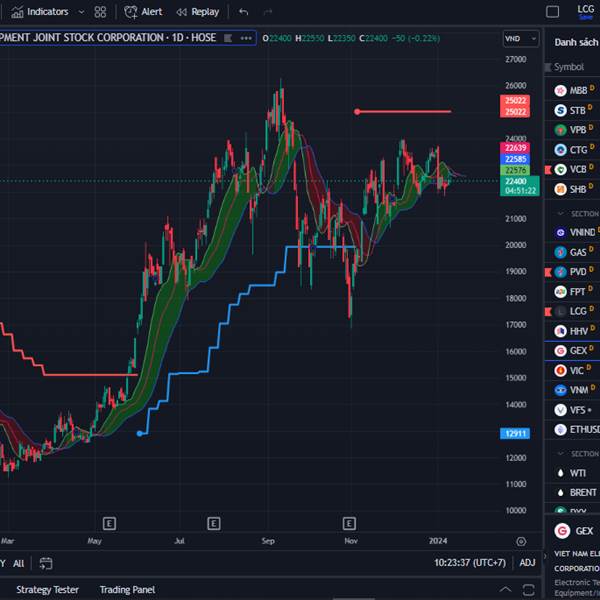This screenshot has width=600, height=600.
Task: Toggle red flag next to PVD
Action: tap(548, 272)
